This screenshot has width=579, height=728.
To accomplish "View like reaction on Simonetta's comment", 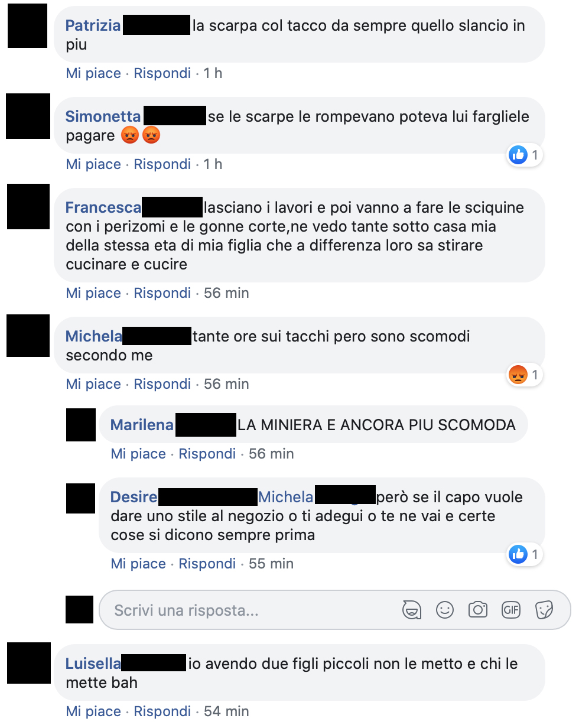I will coord(524,155).
